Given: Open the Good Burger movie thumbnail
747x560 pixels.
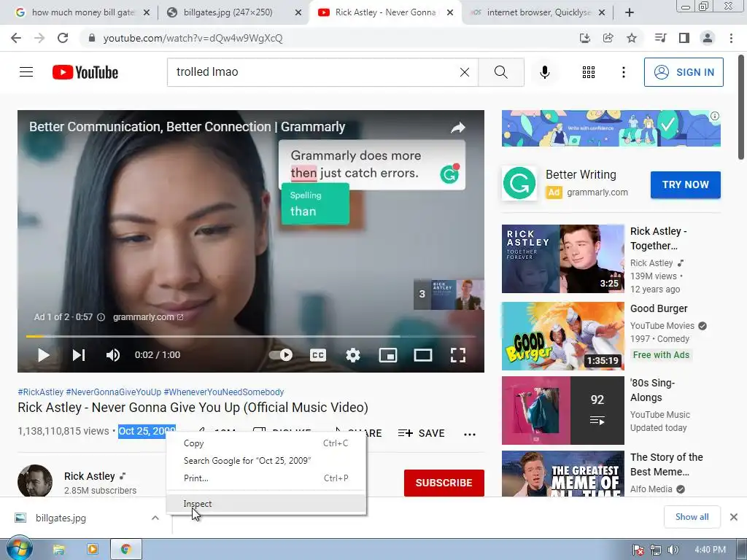Looking at the screenshot, I should pyautogui.click(x=562, y=335).
